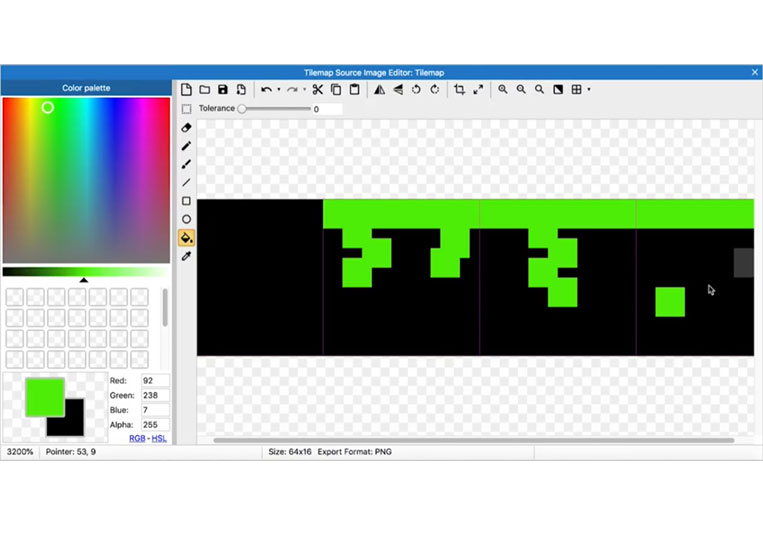The image size is (763, 541).
Task: Click the Green value field
Action: click(155, 395)
